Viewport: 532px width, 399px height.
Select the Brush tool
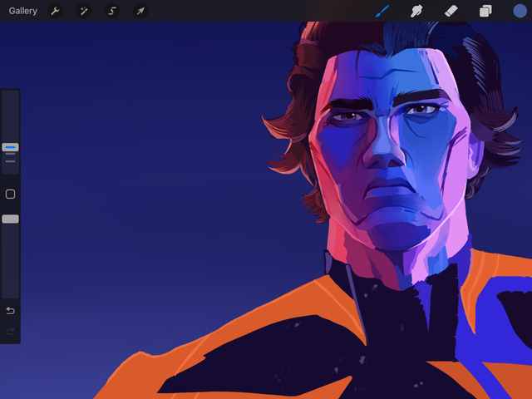point(382,11)
